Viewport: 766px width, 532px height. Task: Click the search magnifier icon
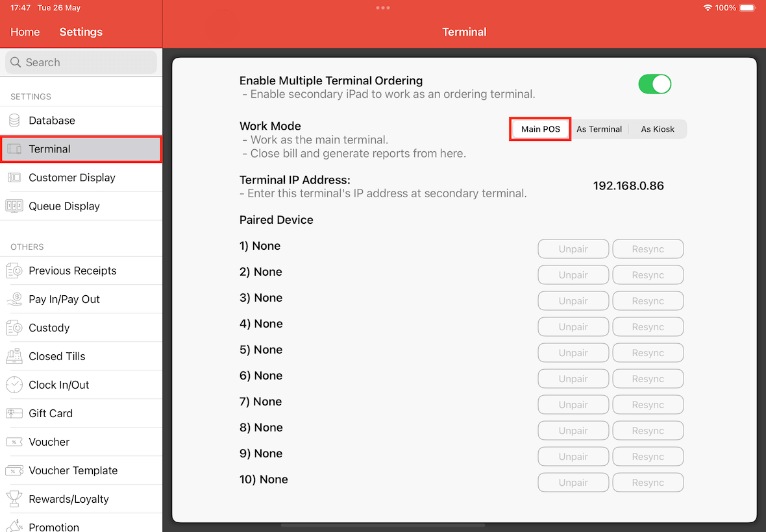pyautogui.click(x=16, y=62)
